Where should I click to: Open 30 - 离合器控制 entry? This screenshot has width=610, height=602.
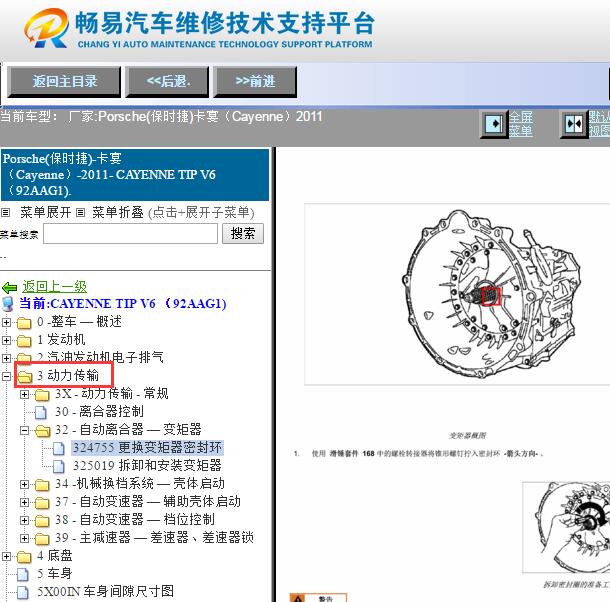[99, 411]
